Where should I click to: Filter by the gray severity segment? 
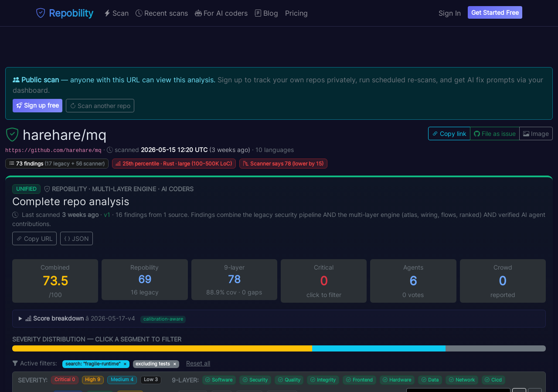[496, 348]
